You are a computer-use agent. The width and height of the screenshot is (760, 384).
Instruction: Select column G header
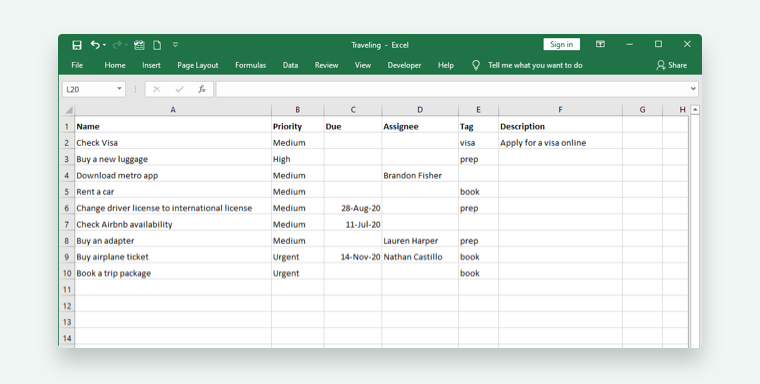[642, 110]
